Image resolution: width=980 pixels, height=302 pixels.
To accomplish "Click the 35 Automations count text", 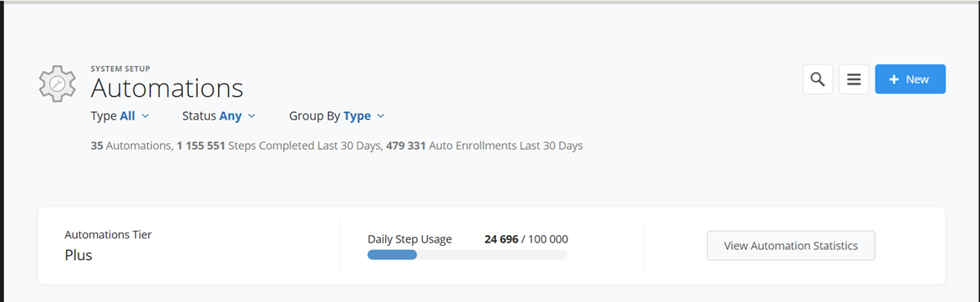I will (x=130, y=146).
